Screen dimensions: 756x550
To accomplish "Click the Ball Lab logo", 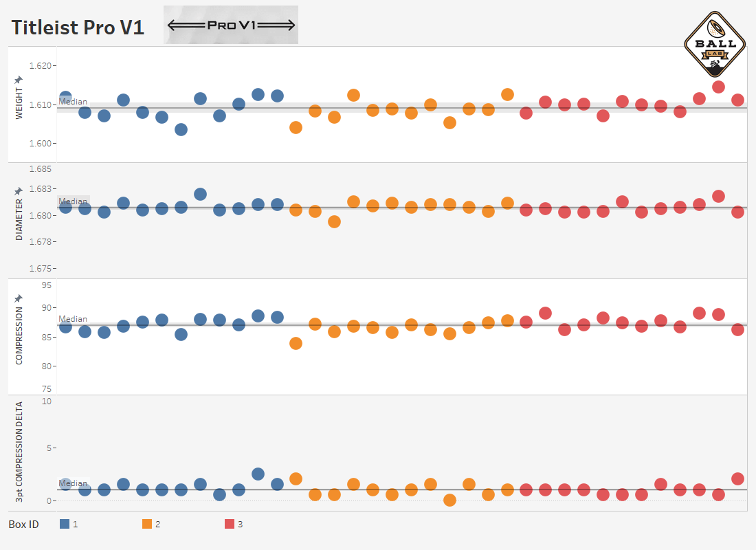I will click(715, 45).
